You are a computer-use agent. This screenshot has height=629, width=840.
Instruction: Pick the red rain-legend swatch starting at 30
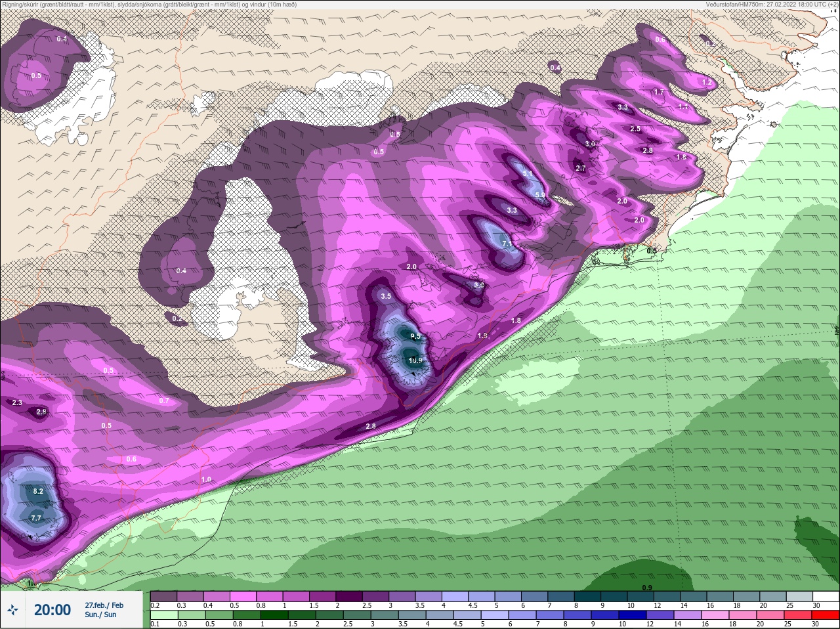click(826, 615)
